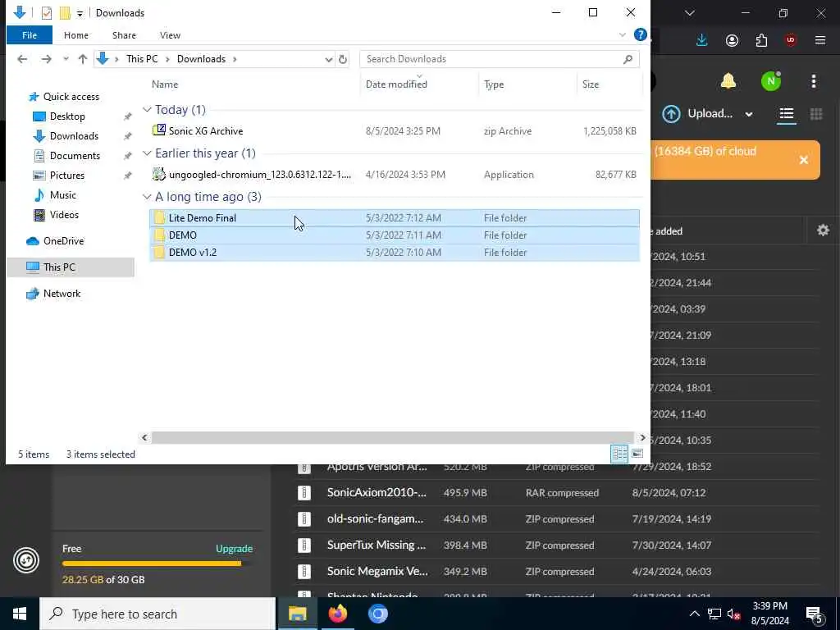Click the DEMO v1.2 folder icon
Image resolution: width=840 pixels, height=630 pixels.
point(160,252)
